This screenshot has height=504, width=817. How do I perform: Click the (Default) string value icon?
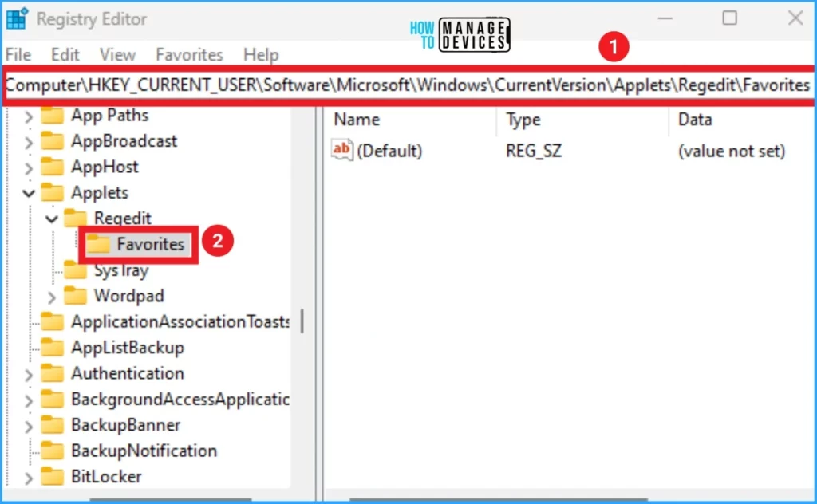[x=341, y=150]
